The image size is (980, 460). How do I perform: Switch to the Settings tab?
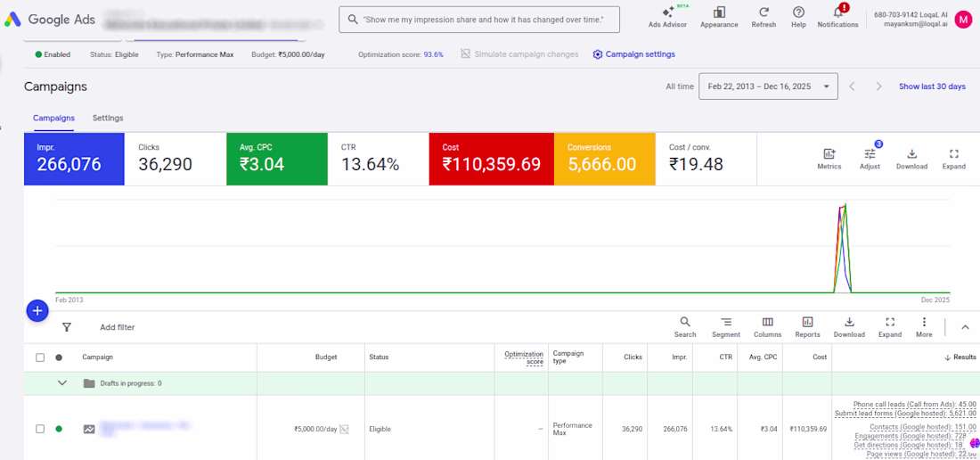coord(108,118)
